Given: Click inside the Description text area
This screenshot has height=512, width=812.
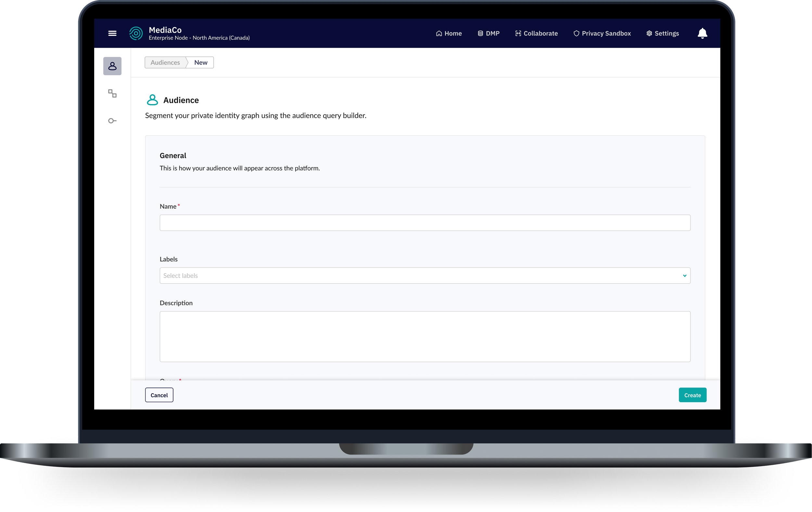Looking at the screenshot, I should [425, 336].
